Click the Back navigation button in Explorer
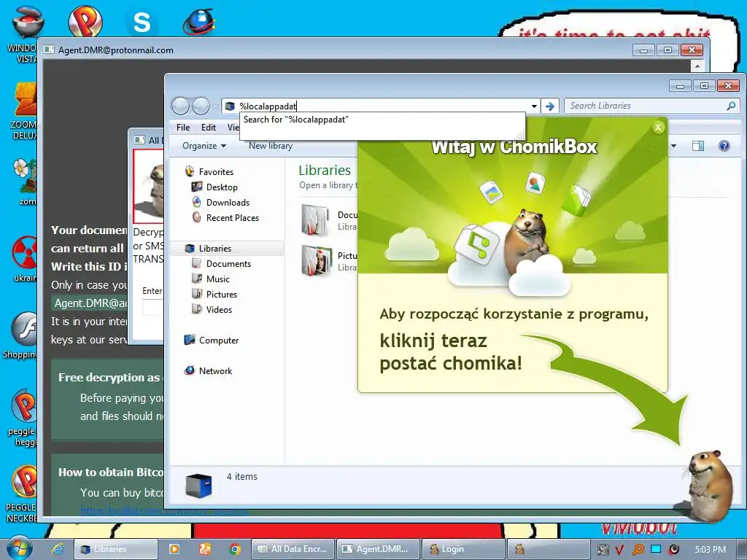Viewport: 747px width, 560px height. click(x=180, y=106)
